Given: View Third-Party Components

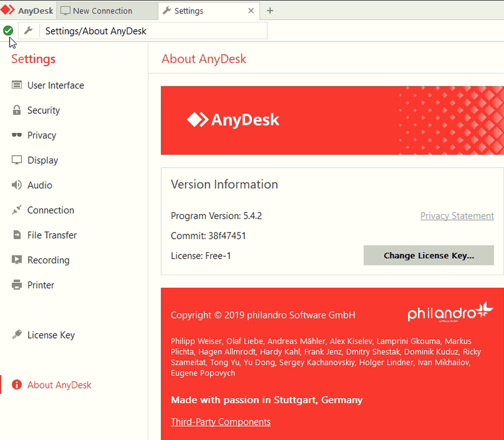Looking at the screenshot, I should (220, 422).
